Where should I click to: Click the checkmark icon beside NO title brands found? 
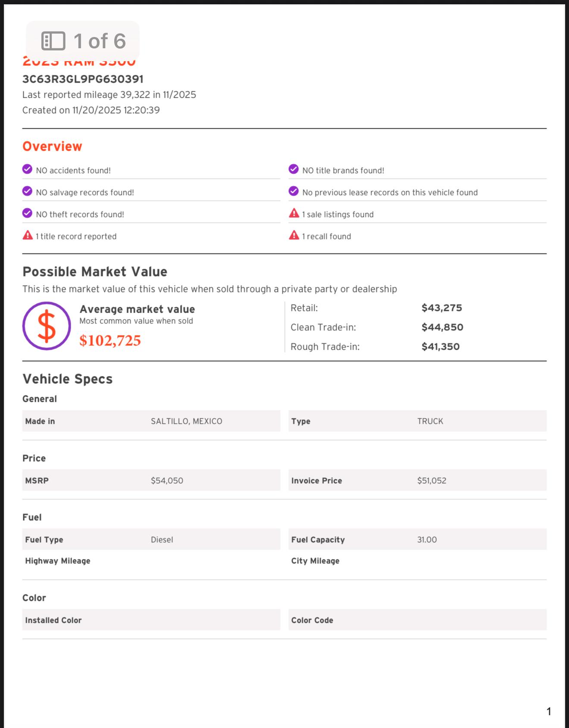pyautogui.click(x=294, y=169)
